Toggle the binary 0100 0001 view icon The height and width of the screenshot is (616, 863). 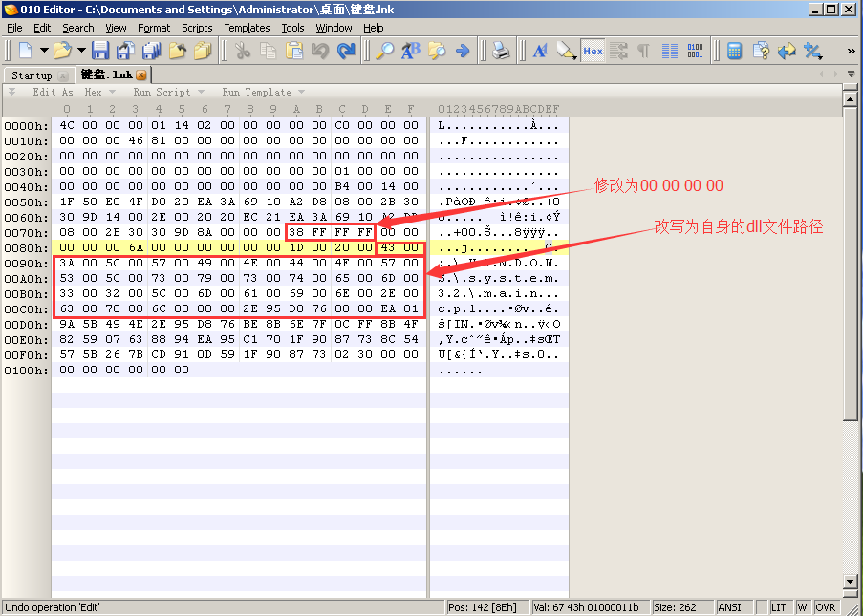click(695, 51)
